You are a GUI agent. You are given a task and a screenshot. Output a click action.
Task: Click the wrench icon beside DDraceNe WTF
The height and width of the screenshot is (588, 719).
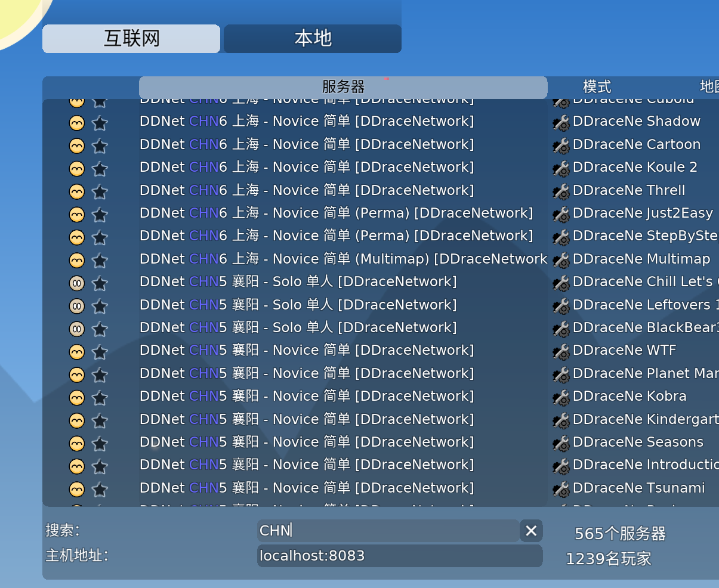[x=561, y=352]
